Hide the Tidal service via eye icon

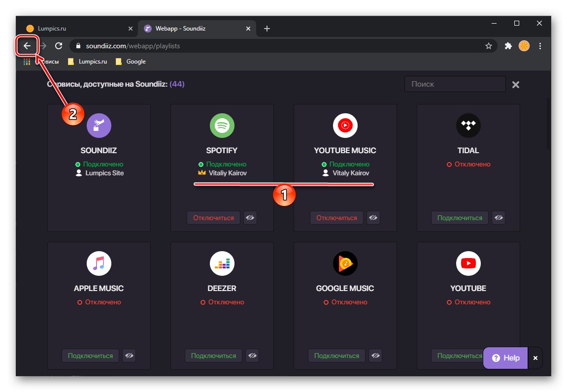coord(499,218)
